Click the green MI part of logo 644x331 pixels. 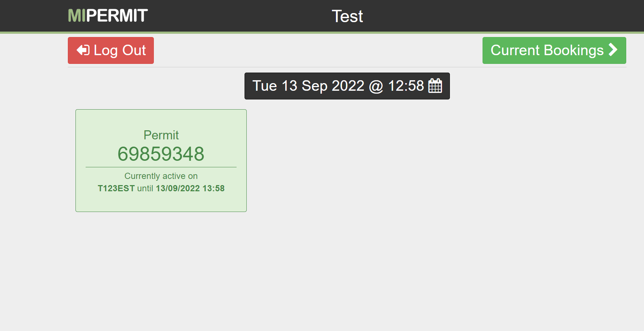click(x=77, y=16)
